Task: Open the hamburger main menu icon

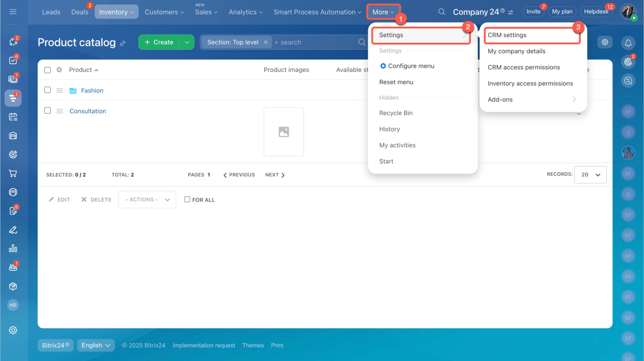Action: click(13, 12)
